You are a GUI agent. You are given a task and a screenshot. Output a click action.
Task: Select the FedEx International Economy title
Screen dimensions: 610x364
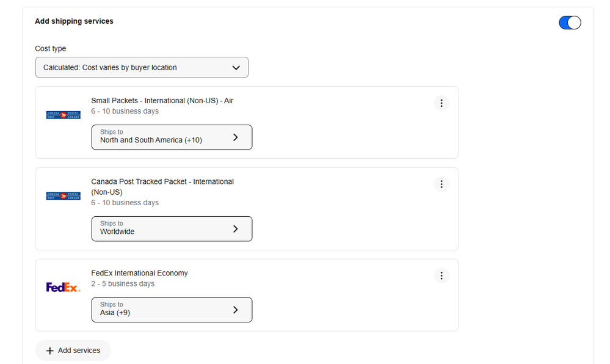tap(139, 273)
